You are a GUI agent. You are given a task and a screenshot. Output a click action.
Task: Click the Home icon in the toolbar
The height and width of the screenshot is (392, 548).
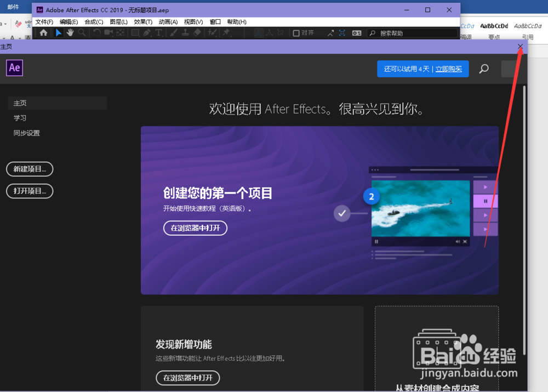click(43, 33)
